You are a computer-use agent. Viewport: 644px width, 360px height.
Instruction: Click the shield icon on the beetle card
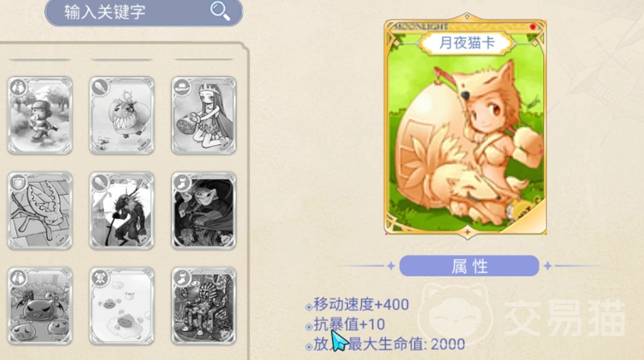point(19,183)
